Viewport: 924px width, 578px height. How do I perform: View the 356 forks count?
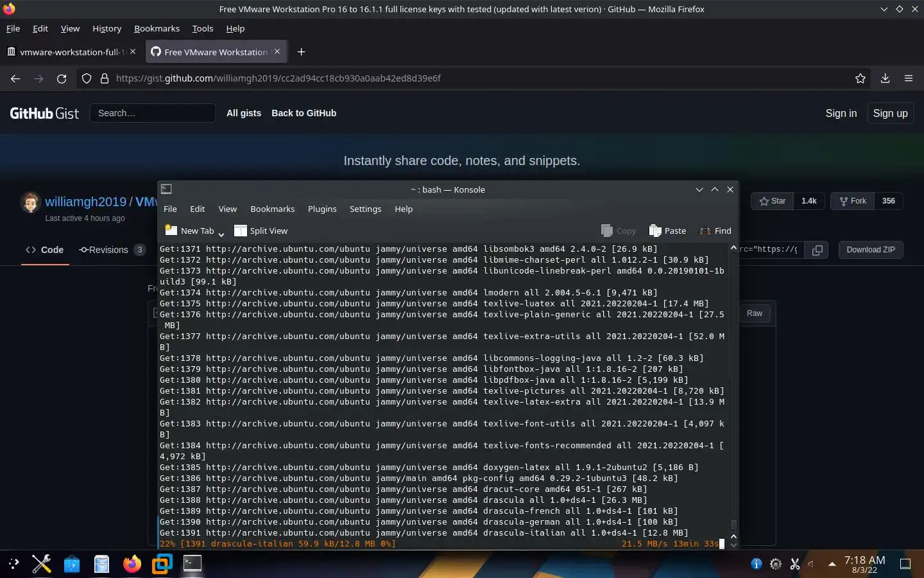[888, 201]
